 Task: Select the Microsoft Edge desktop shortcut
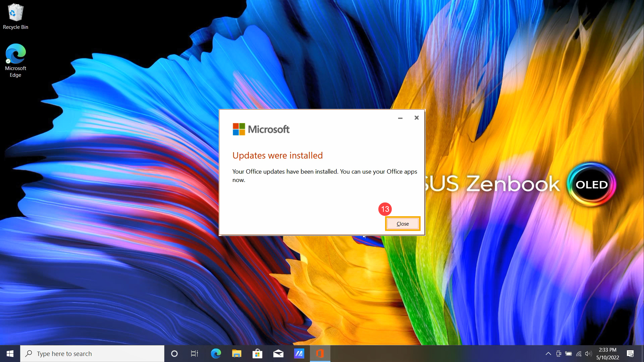pyautogui.click(x=15, y=61)
